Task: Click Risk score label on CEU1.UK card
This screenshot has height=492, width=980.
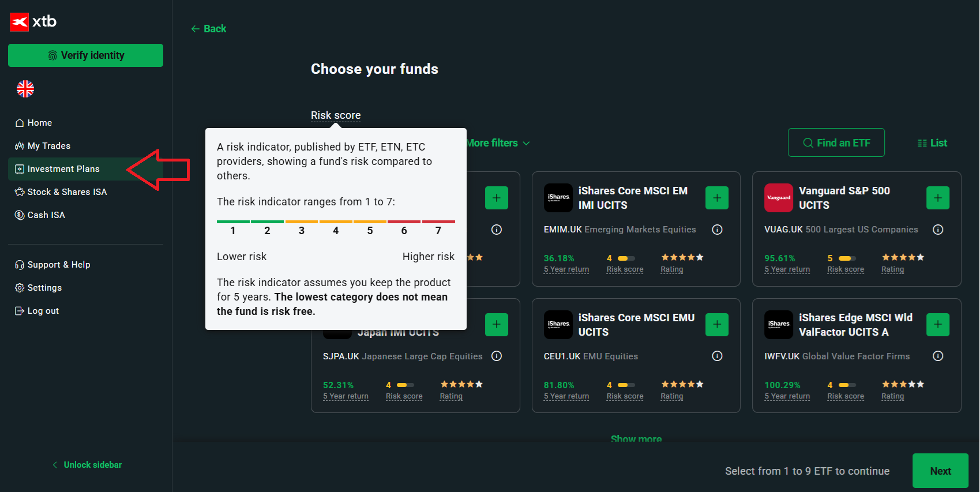Action: pos(625,396)
